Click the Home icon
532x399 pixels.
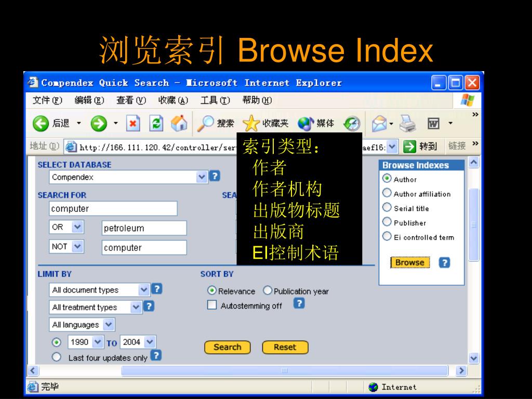point(179,123)
